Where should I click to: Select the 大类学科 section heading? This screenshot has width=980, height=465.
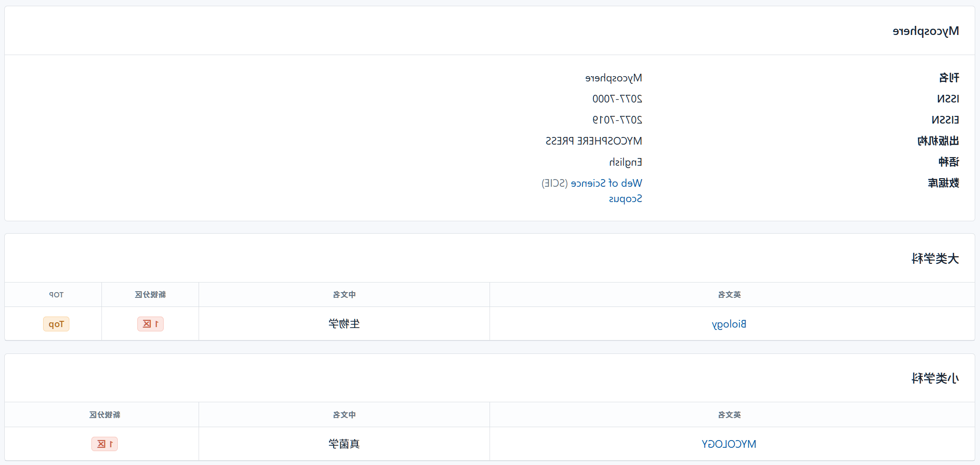click(x=935, y=259)
